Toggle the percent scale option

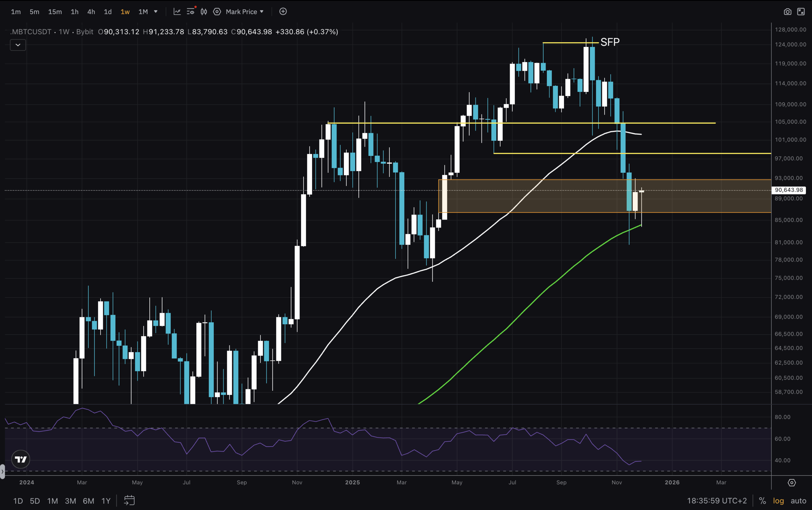pyautogui.click(x=763, y=501)
